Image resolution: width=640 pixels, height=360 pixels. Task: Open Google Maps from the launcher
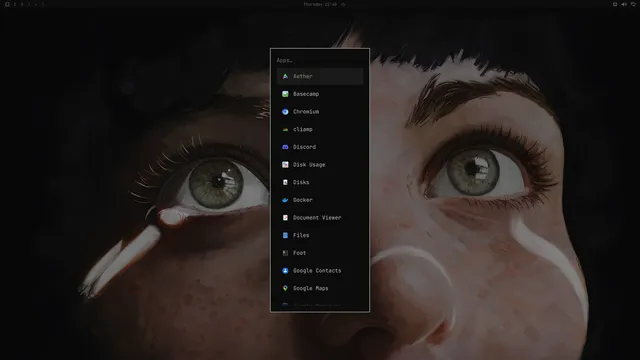coord(320,288)
